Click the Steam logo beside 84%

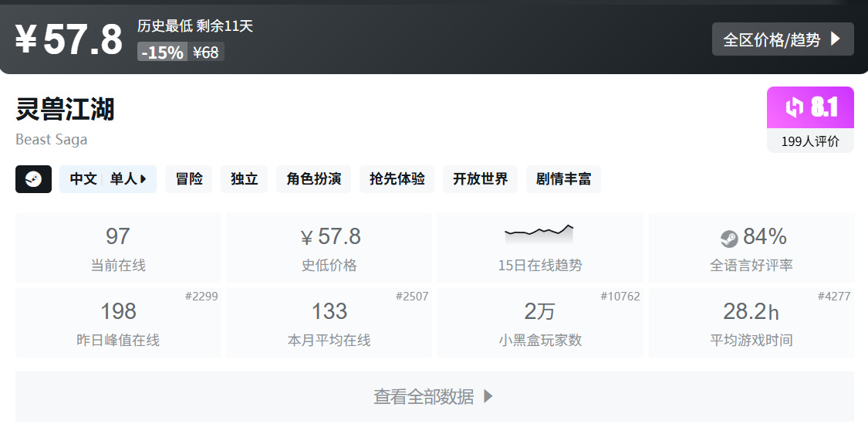point(729,239)
